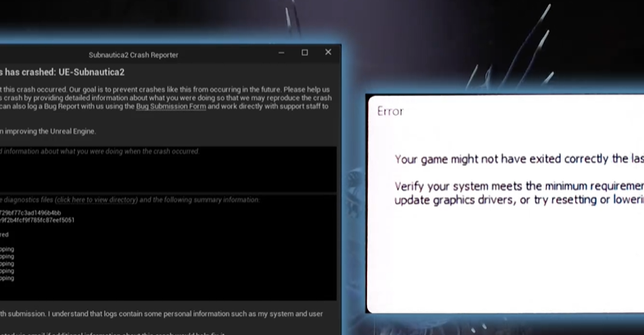Click the 'update graphics drivers' line

tap(519, 200)
